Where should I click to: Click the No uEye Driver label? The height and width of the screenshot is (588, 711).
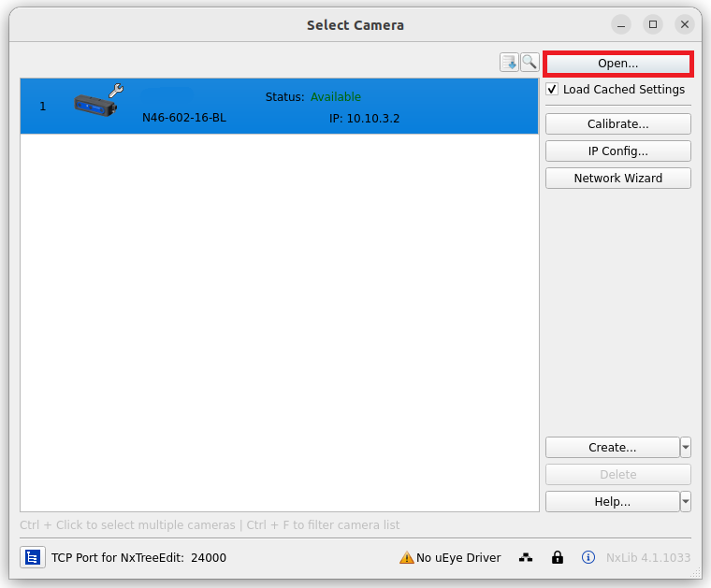[x=458, y=558]
